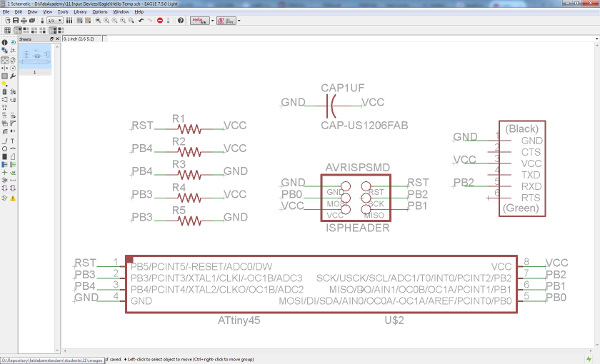Undock the Sheets panel

(52, 39)
